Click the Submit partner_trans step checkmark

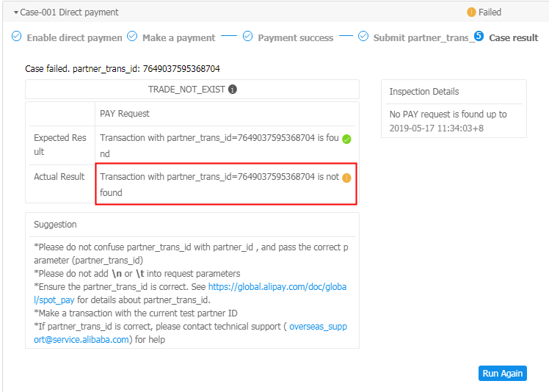[x=363, y=37]
